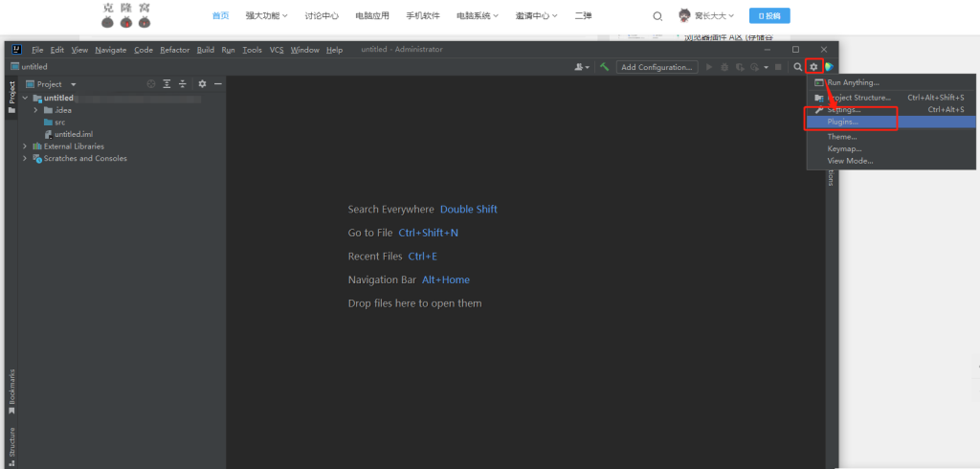Open the run options dropdown arrow
Screen dimensions: 980x469
coord(767,67)
